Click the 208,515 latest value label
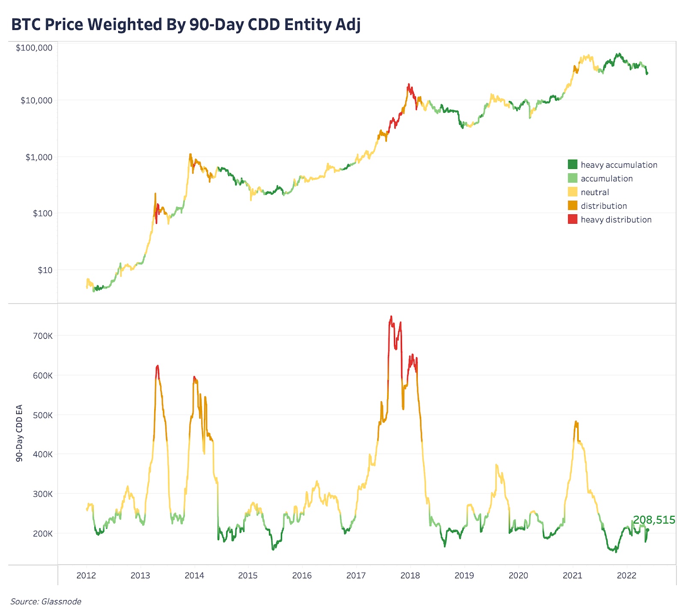The height and width of the screenshot is (616, 685). pyautogui.click(x=654, y=520)
